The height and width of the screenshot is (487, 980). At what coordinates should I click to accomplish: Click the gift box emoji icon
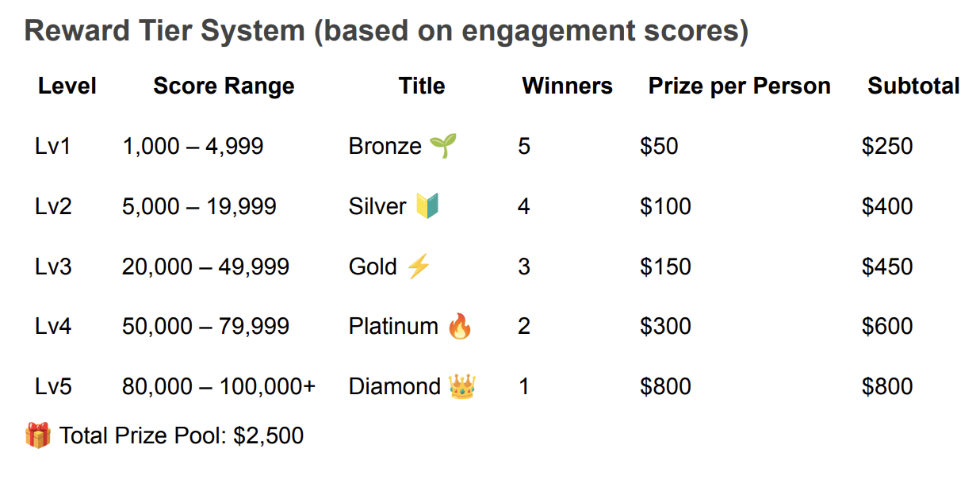click(x=37, y=435)
